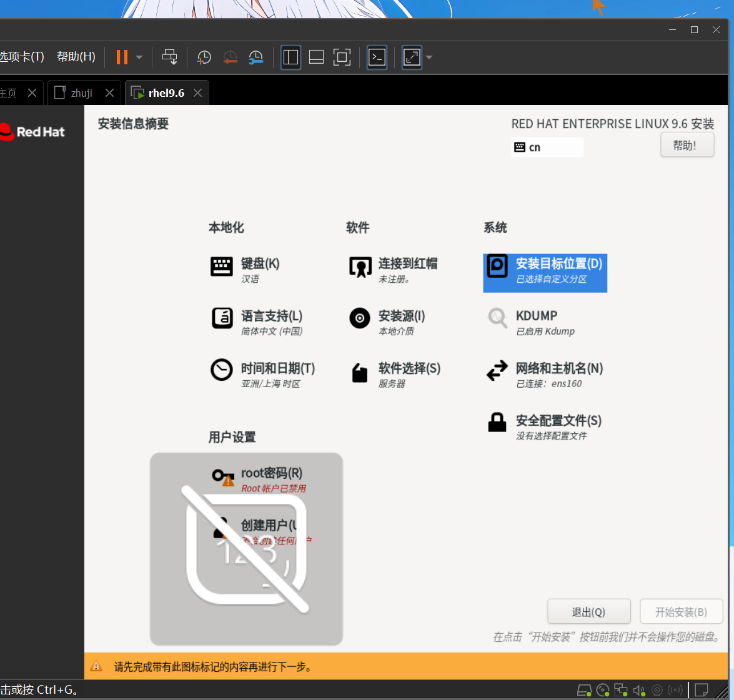Click the camera device status icon

click(657, 690)
